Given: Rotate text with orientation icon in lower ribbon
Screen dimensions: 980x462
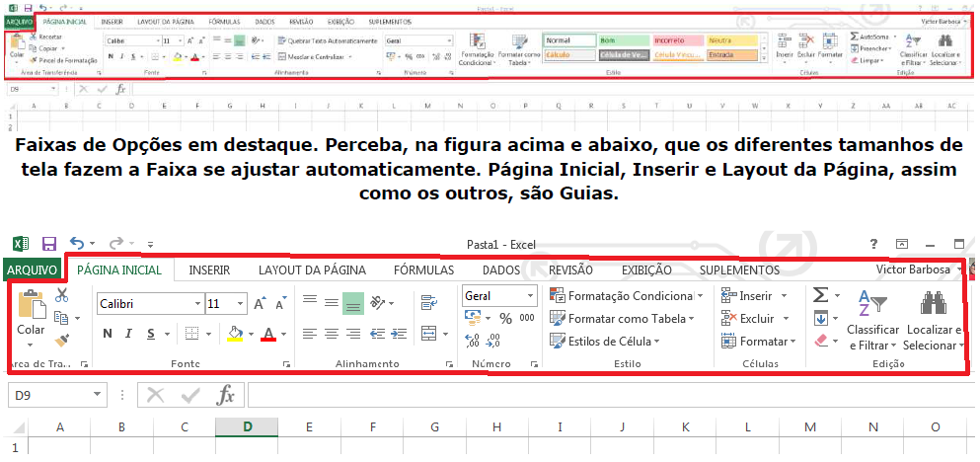Looking at the screenshot, I should click(377, 303).
